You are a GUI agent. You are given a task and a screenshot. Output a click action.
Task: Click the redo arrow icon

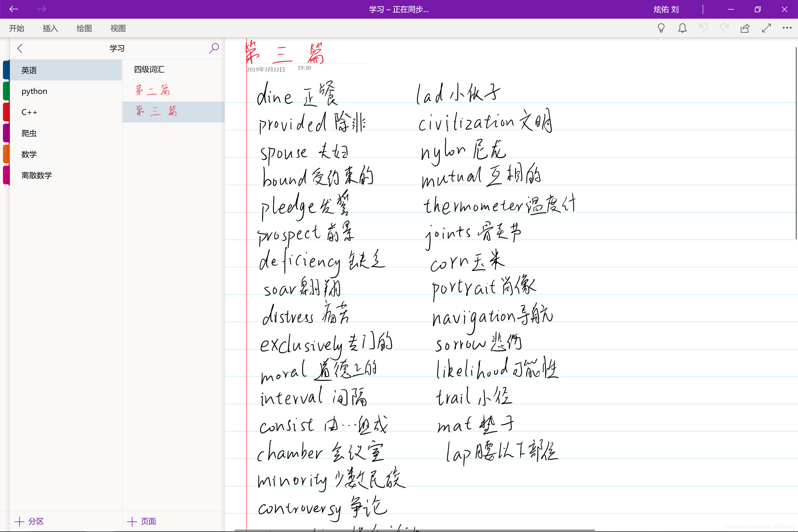click(724, 28)
